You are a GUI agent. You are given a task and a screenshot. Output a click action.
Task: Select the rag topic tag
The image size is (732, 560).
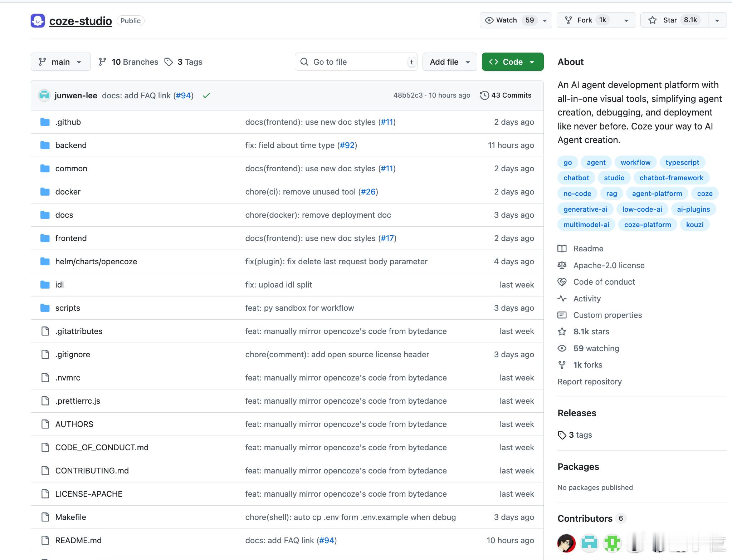coord(611,193)
